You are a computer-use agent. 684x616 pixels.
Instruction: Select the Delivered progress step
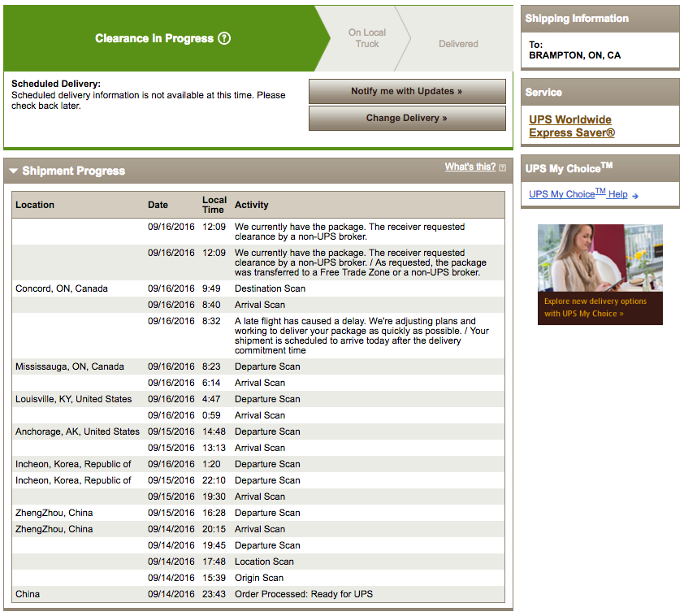pyautogui.click(x=458, y=44)
